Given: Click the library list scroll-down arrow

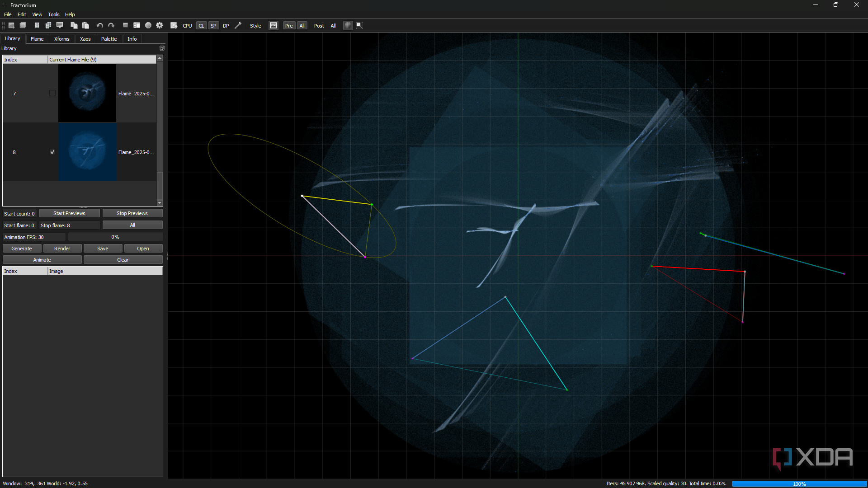Looking at the screenshot, I should click(x=160, y=203).
